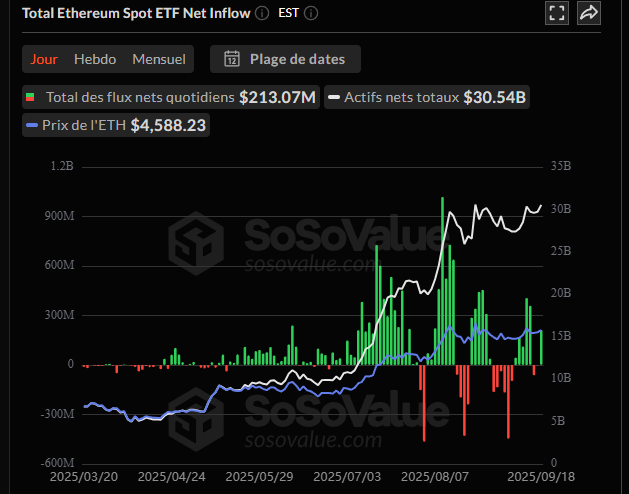The image size is (629, 494).
Task: Click the calendar icon in date range button
Action: [232, 59]
